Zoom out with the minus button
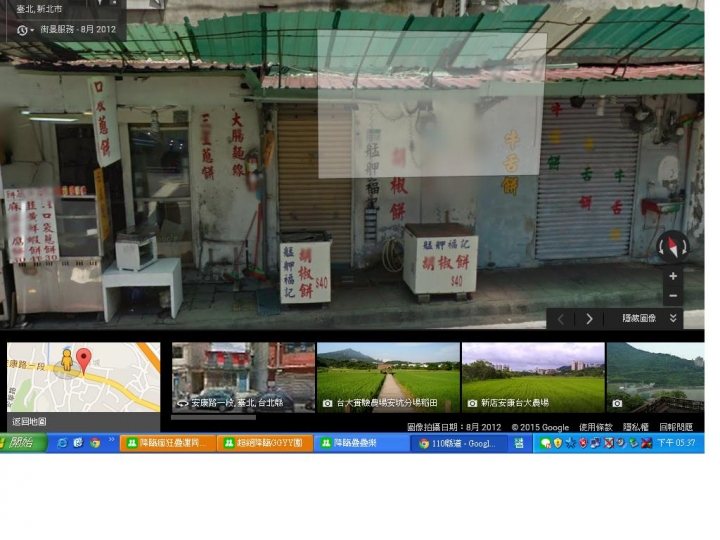 [673, 296]
